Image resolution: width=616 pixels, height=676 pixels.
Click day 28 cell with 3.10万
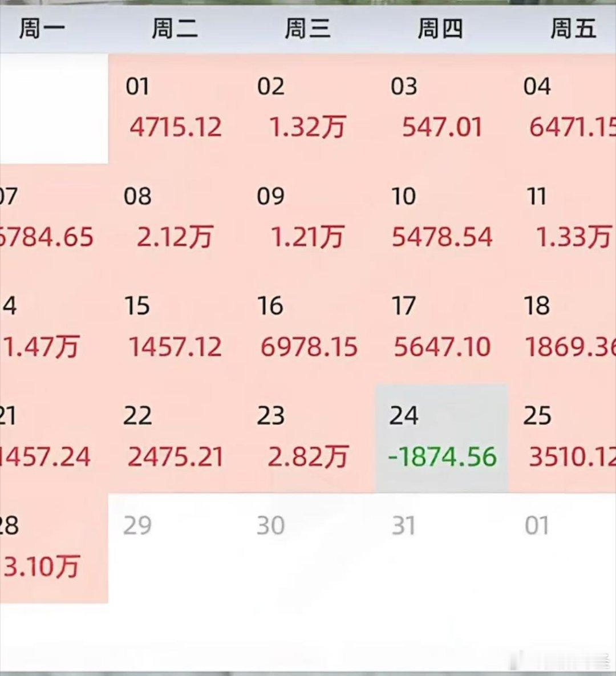tap(54, 548)
